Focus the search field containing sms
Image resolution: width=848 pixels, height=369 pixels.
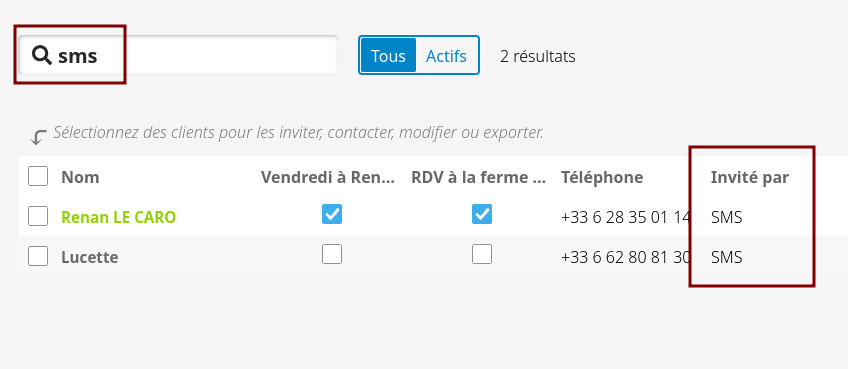[x=178, y=55]
